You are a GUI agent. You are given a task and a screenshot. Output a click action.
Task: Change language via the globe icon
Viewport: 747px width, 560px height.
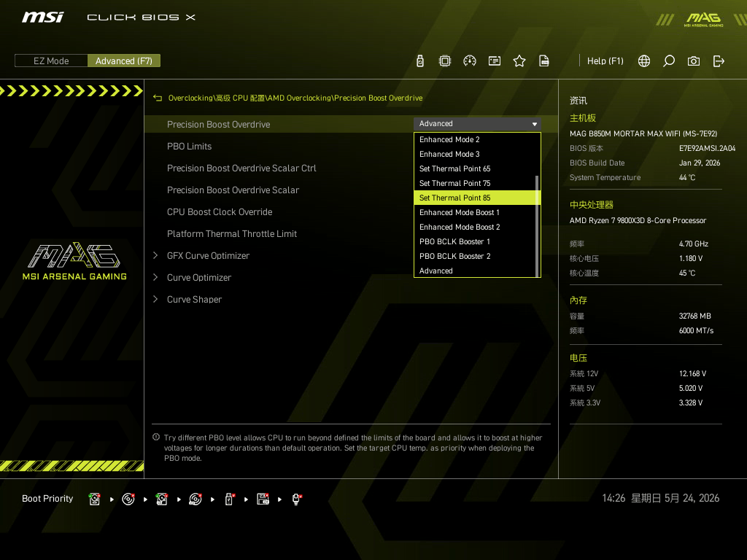coord(644,61)
